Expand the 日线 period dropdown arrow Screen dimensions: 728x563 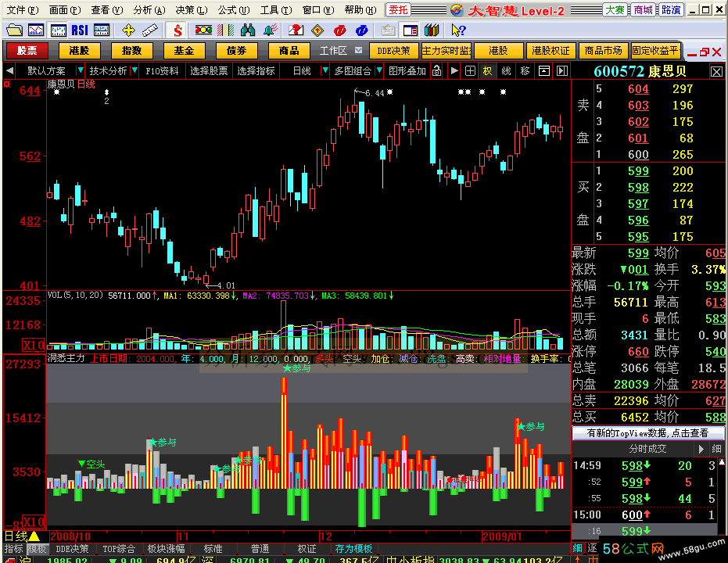325,71
